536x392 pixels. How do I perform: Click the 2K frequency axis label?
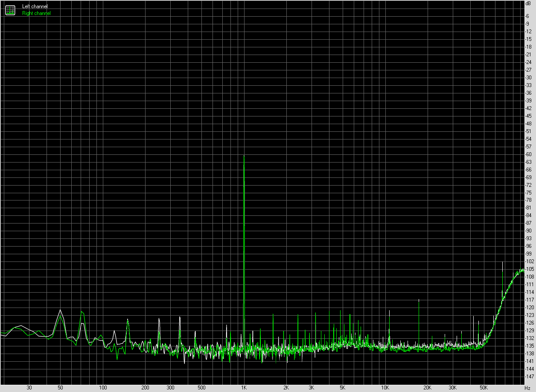286,388
